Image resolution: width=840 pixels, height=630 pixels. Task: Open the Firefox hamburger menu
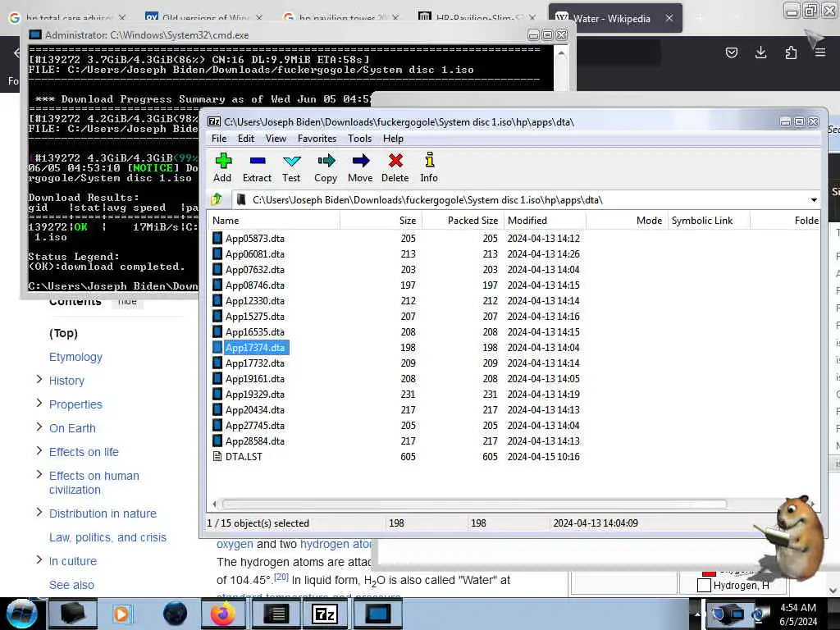click(820, 52)
